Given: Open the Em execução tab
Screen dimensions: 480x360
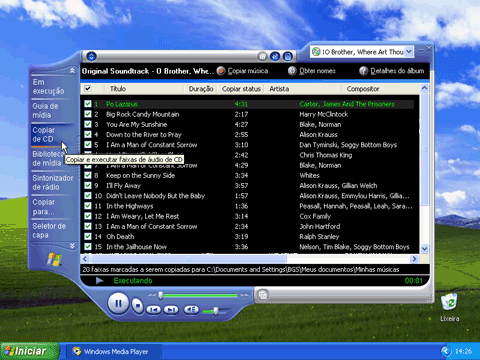Looking at the screenshot, I should tap(48, 87).
